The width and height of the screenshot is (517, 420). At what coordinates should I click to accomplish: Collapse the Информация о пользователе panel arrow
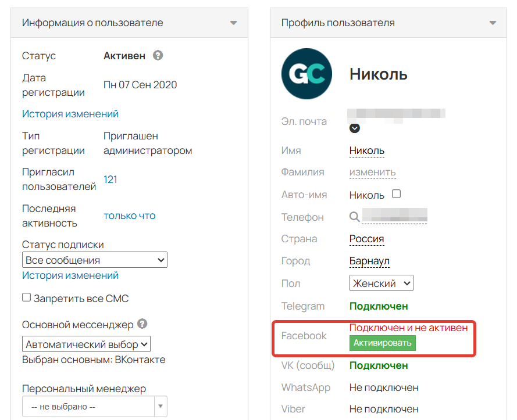click(233, 23)
